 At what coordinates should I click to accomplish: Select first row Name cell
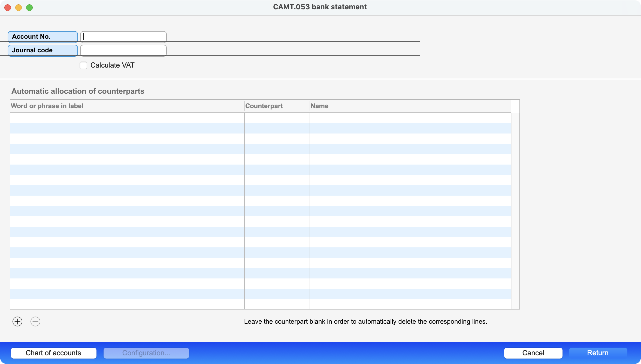tap(410, 118)
